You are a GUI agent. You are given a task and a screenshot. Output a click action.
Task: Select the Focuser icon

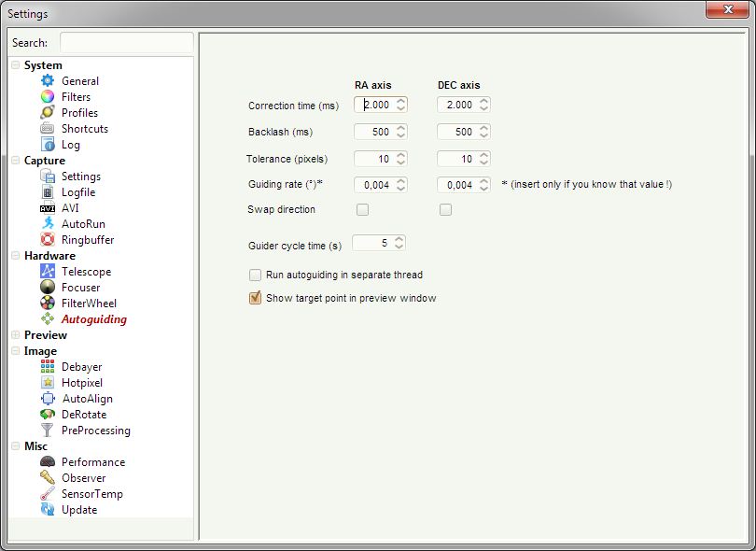[x=48, y=287]
